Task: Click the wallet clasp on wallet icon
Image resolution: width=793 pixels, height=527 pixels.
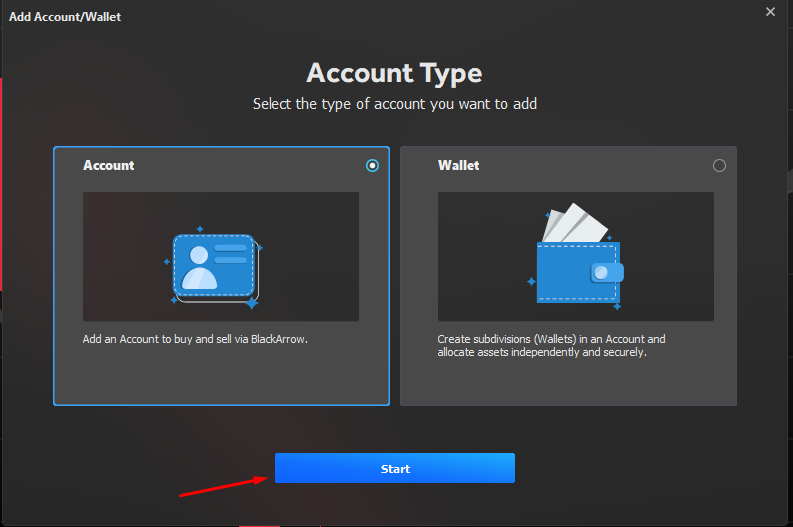Action: coord(605,272)
